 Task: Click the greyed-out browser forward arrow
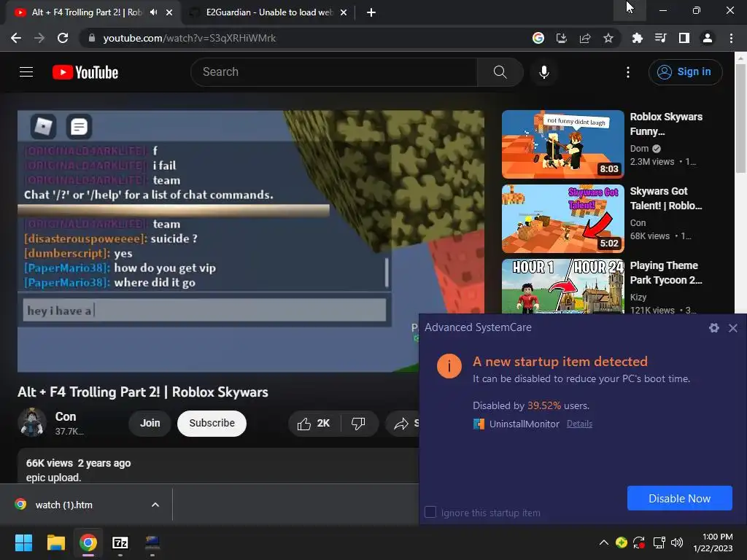[x=39, y=38]
